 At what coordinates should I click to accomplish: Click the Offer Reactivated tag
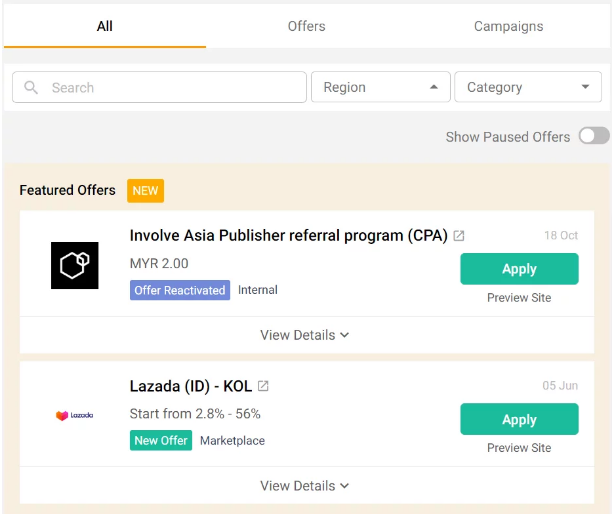(180, 290)
